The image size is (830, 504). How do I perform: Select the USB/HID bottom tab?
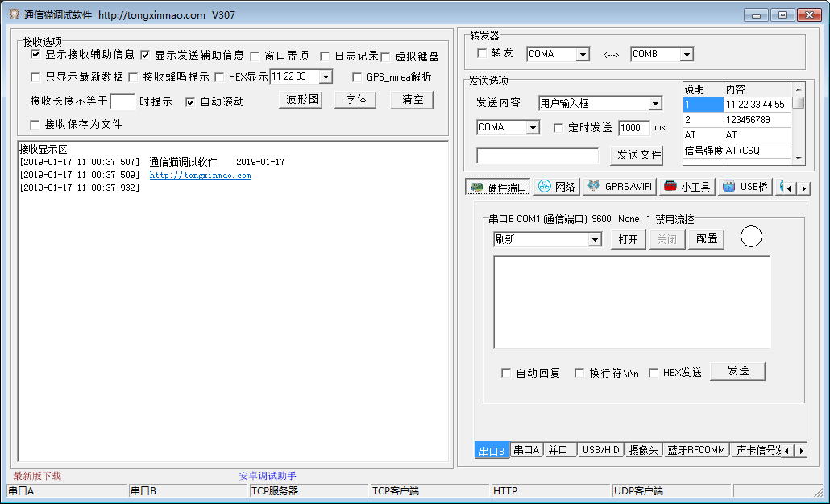(x=601, y=450)
